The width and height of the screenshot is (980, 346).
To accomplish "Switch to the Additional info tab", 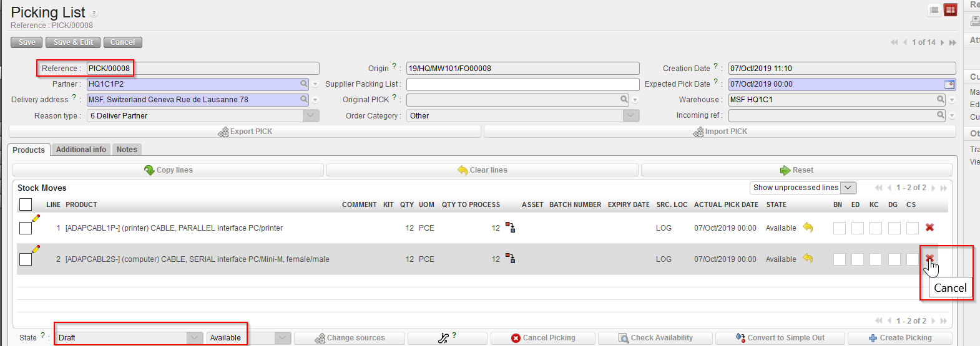I will (x=81, y=150).
